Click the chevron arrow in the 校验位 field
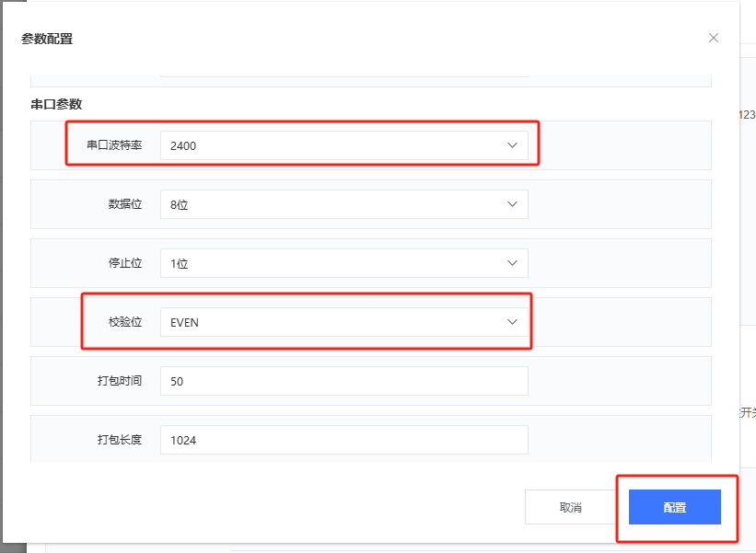756x553 pixels. (513, 322)
